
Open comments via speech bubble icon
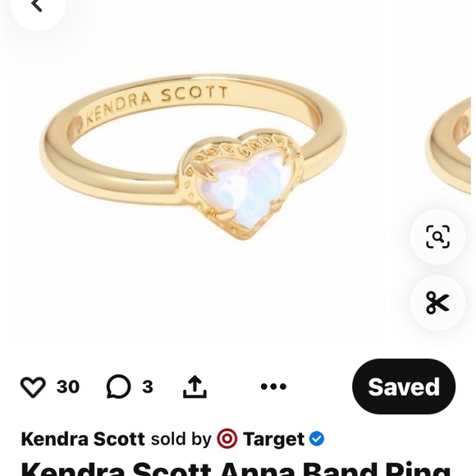coord(119,387)
